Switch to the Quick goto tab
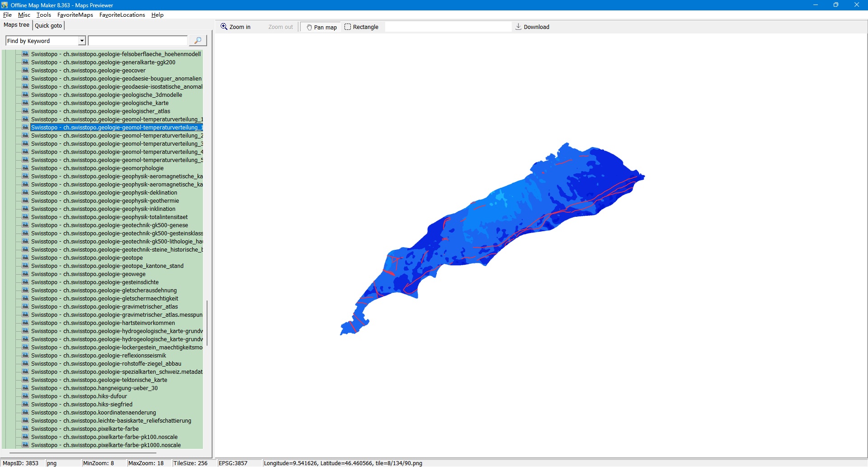 48,25
